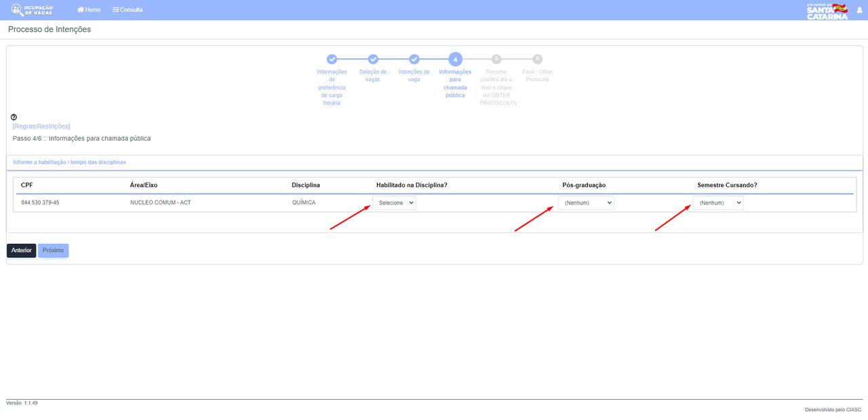Viewport: 868px width, 420px height.
Task: Click step 6 Obter Protocolo circle
Action: click(538, 59)
